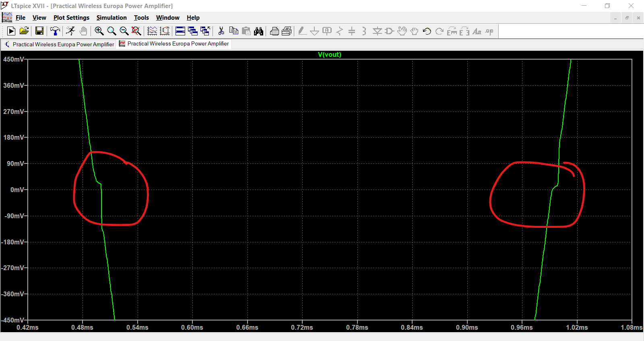Click the Label Net icon
The image size is (644, 341).
point(327,31)
